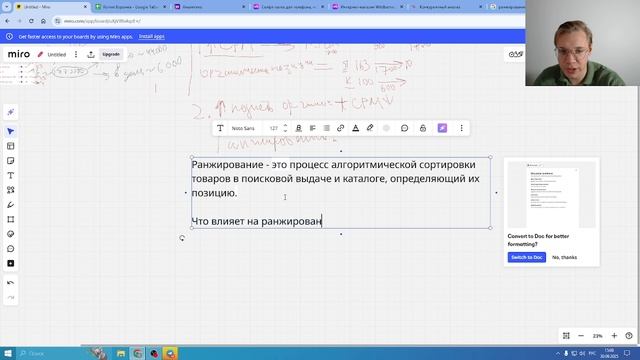
Task: Switch to the fifth browser tab
Action: click(x=368, y=7)
